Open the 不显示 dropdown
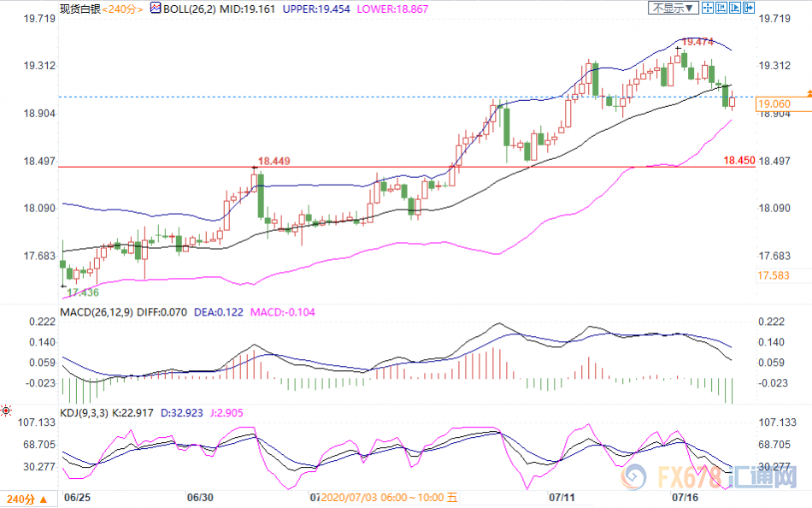 (674, 8)
